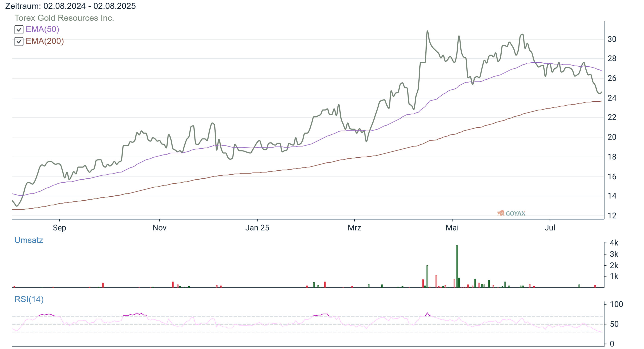
Task: Click the 100 RSI axis label
Action: click(x=616, y=304)
